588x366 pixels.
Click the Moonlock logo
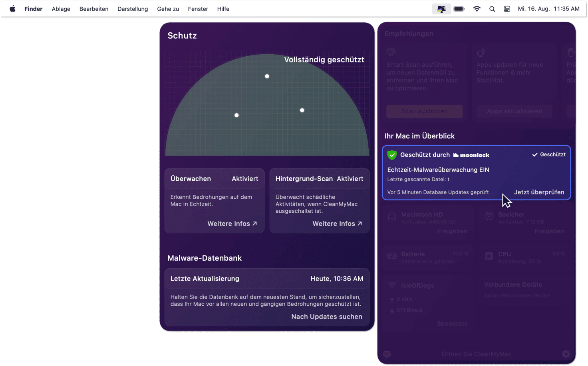click(471, 155)
